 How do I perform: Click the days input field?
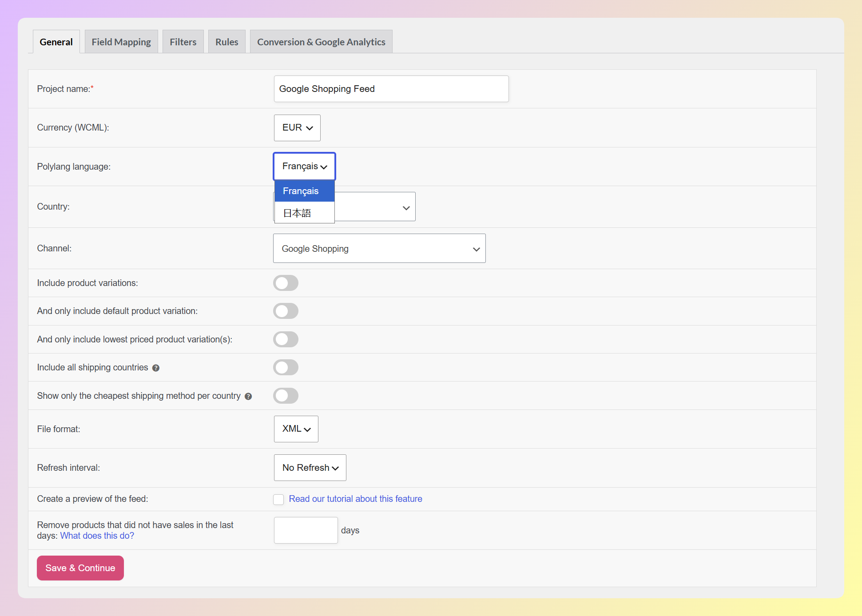(x=306, y=530)
